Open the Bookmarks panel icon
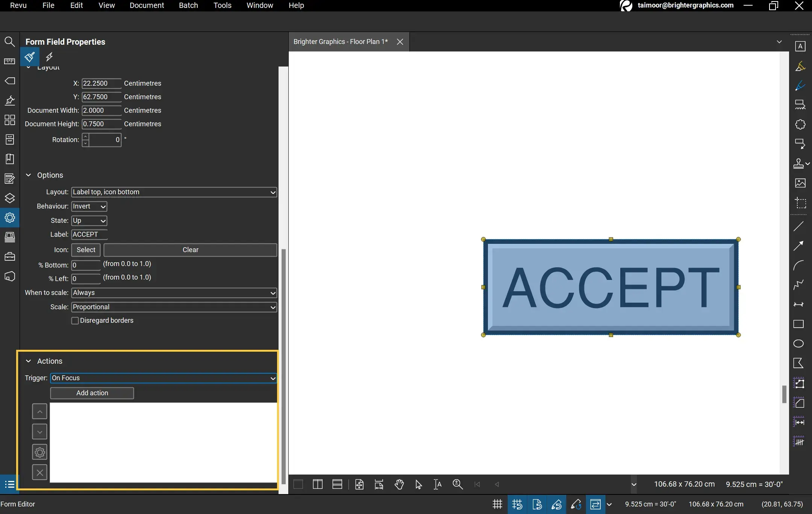 [x=9, y=159]
